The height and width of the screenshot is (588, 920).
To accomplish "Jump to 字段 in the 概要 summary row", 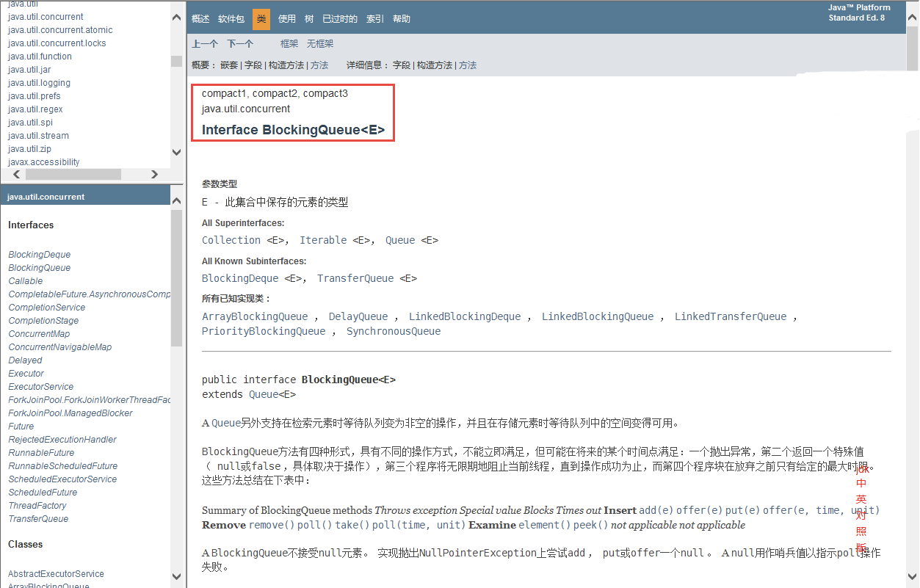I will tap(253, 65).
